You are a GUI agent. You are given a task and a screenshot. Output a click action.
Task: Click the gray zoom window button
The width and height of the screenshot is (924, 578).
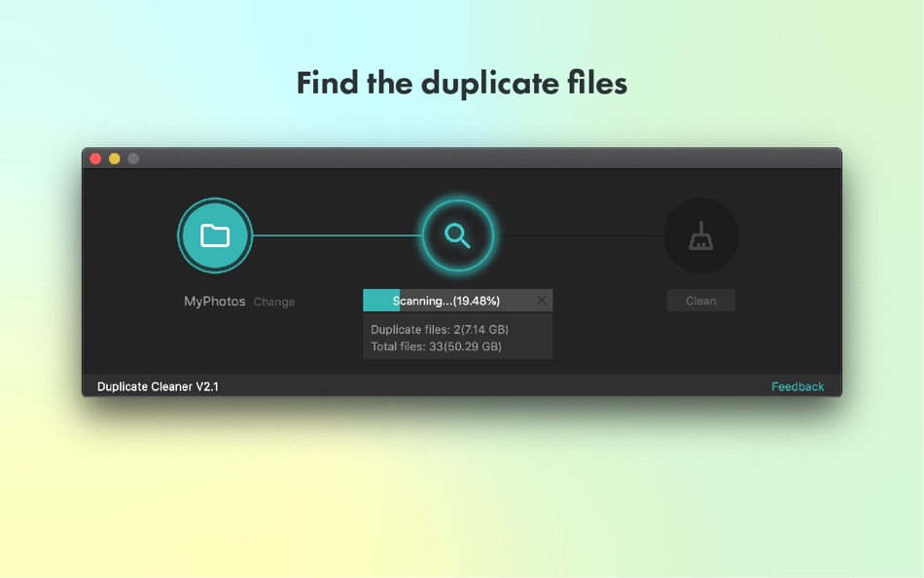pos(134,159)
